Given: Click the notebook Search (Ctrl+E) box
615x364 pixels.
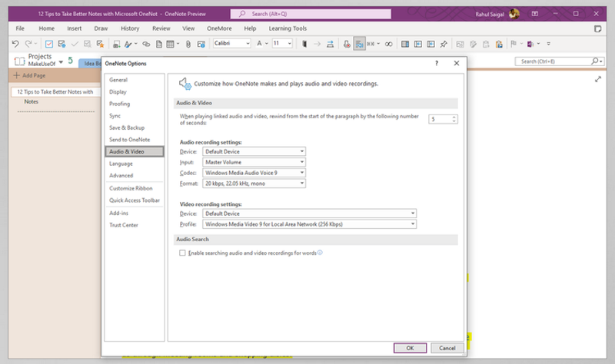Looking at the screenshot, I should pos(560,61).
